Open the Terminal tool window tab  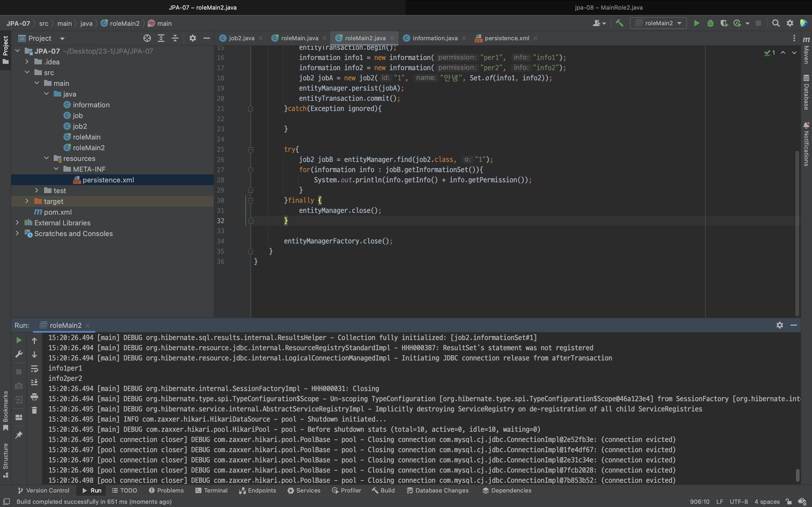pyautogui.click(x=211, y=490)
